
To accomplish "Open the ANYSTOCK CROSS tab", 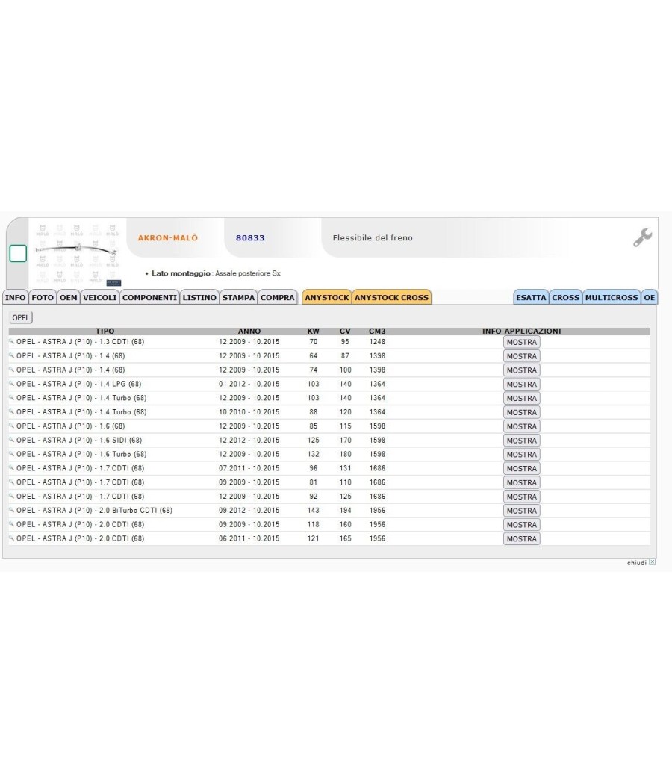I will coord(391,297).
